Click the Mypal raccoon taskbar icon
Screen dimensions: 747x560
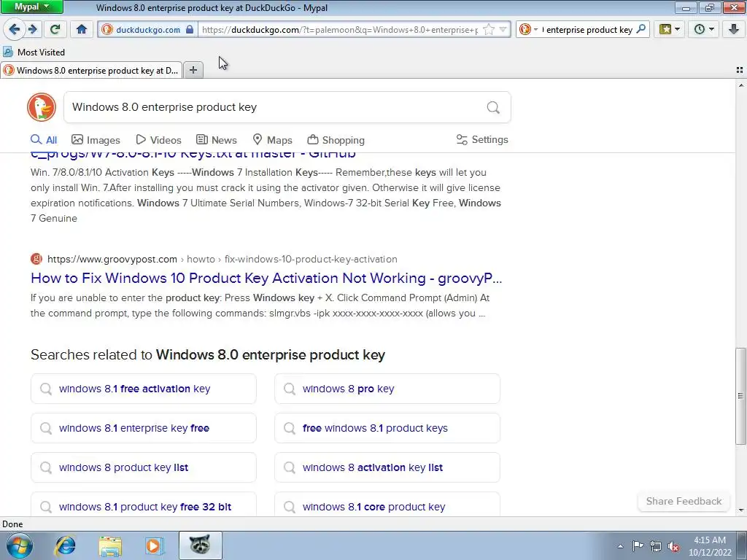tap(200, 545)
